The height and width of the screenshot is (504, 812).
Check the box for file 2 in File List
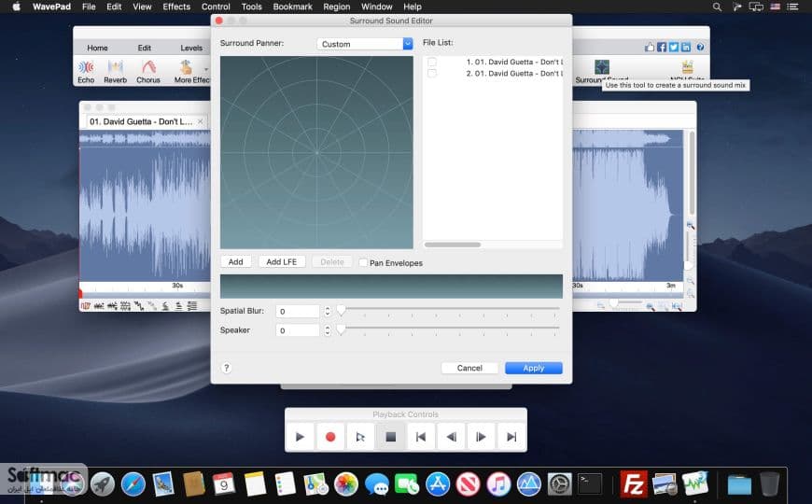click(x=432, y=74)
